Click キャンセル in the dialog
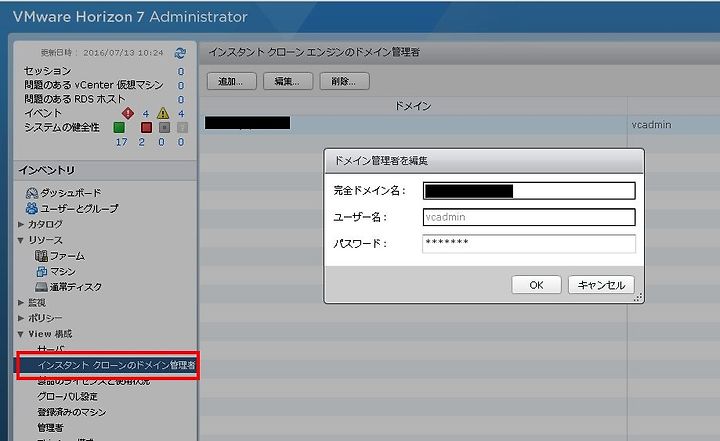 tap(601, 285)
